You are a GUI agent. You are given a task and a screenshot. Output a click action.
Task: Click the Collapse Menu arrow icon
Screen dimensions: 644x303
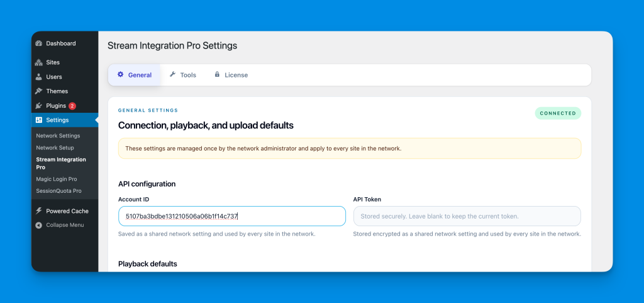39,226
